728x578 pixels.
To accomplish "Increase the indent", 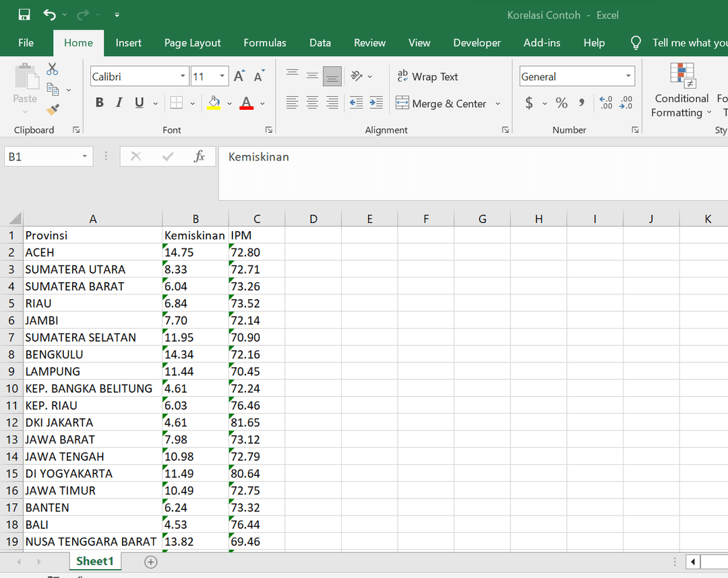I will pyautogui.click(x=376, y=102).
